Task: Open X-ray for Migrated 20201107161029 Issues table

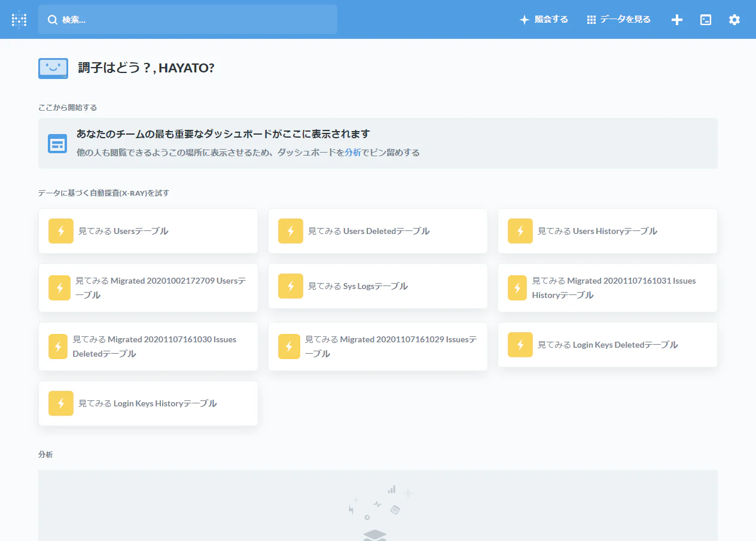Action: click(x=378, y=347)
